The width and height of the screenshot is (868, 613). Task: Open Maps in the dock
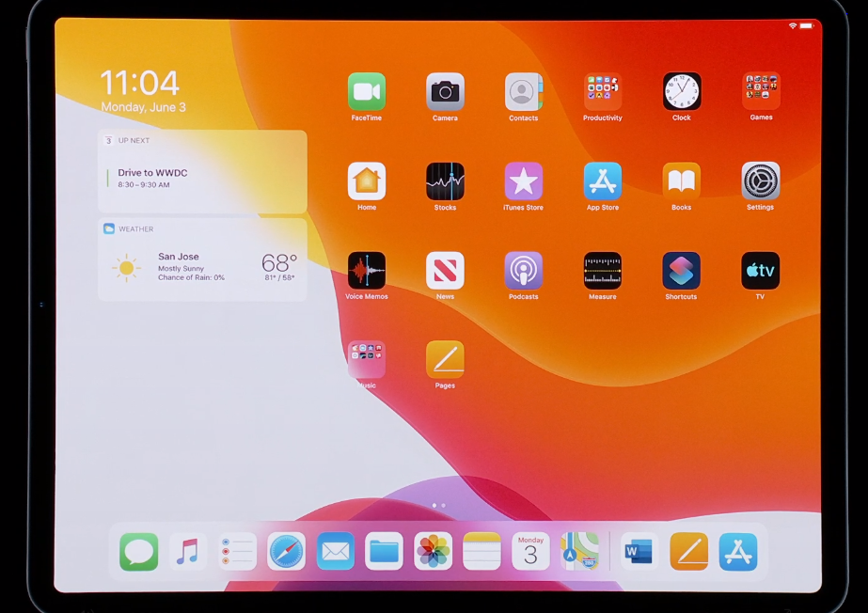click(x=579, y=552)
